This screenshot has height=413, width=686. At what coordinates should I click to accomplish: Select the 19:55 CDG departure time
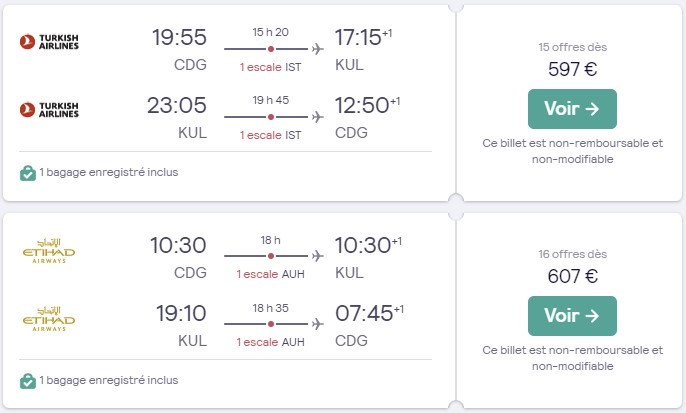click(x=179, y=37)
